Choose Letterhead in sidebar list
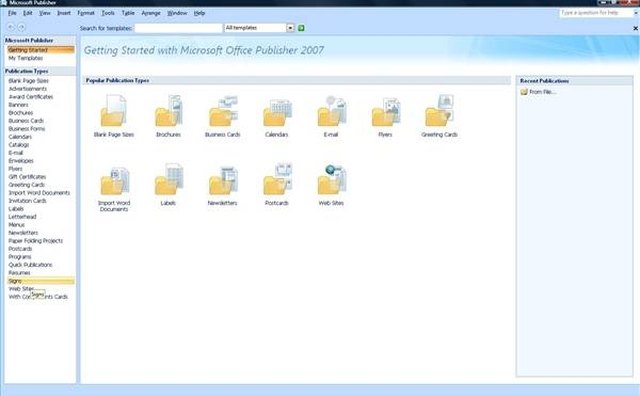The width and height of the screenshot is (640, 396). tap(22, 217)
